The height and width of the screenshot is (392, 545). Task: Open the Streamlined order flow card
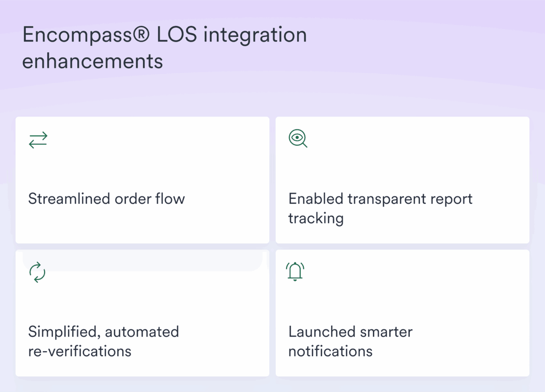(142, 180)
